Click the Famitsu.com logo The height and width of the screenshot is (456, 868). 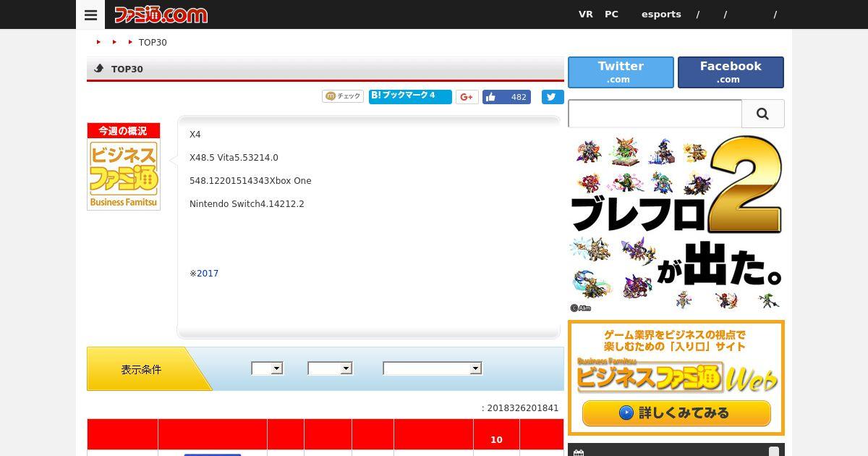161,14
